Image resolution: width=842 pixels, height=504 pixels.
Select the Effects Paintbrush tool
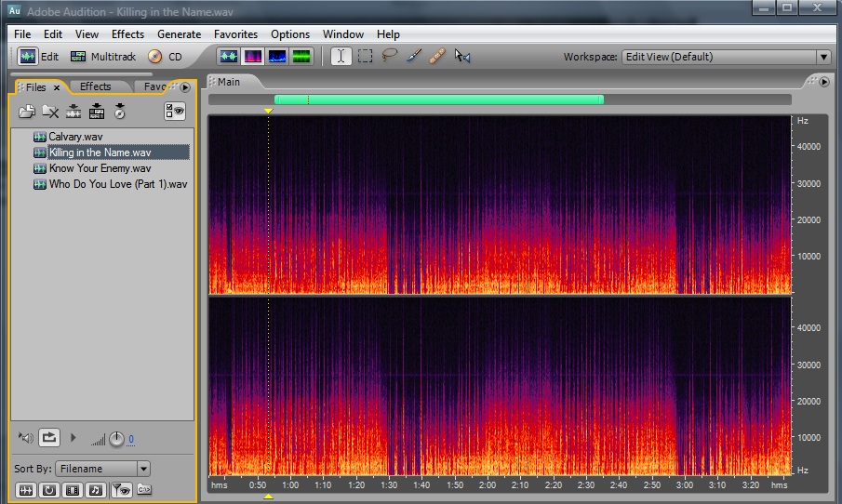[x=413, y=56]
